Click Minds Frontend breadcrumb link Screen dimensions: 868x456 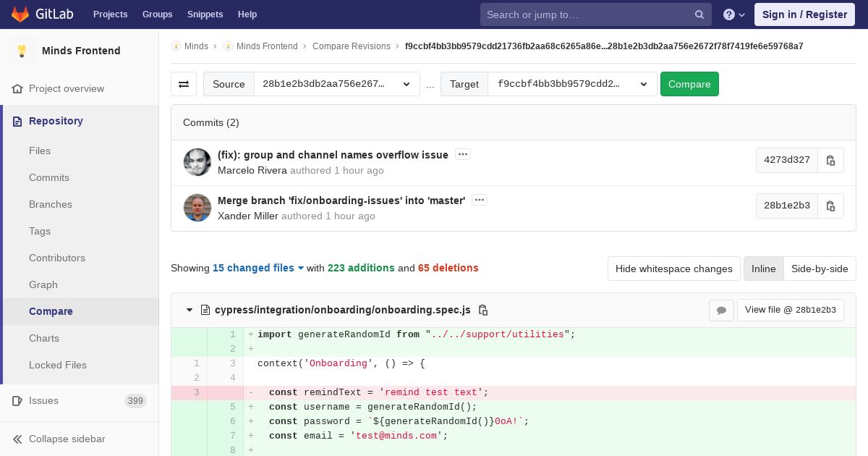267,46
